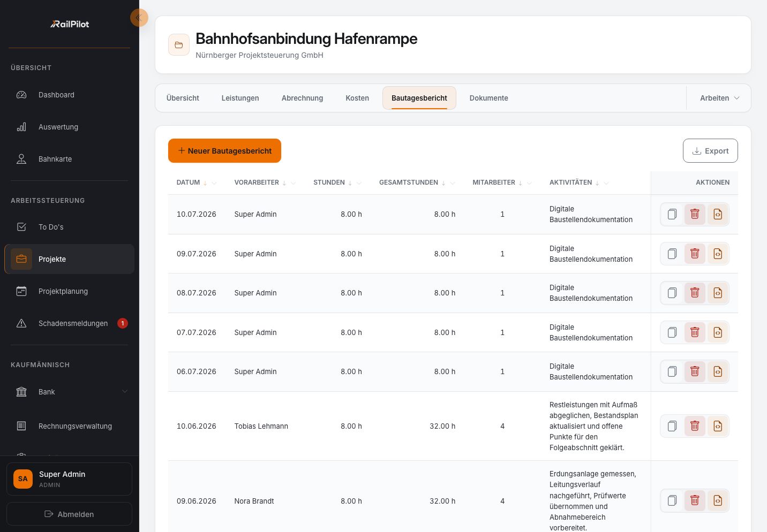
Task: Switch to the Dokumente tab
Action: coord(488,98)
